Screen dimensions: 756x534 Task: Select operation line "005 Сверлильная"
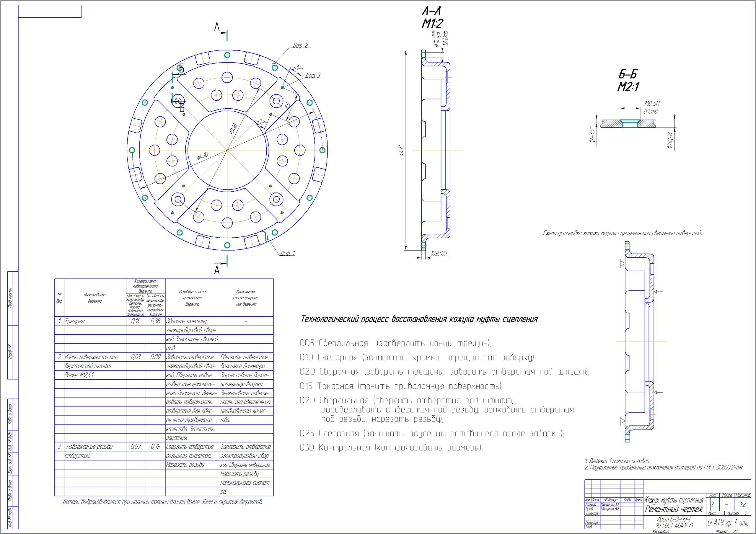[395, 343]
